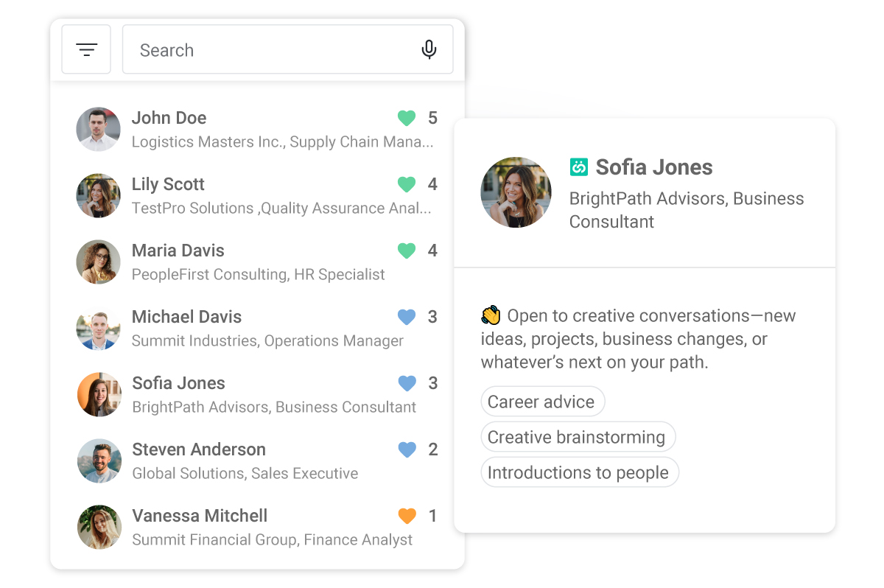Open John Doe's contact entry

coord(257,129)
